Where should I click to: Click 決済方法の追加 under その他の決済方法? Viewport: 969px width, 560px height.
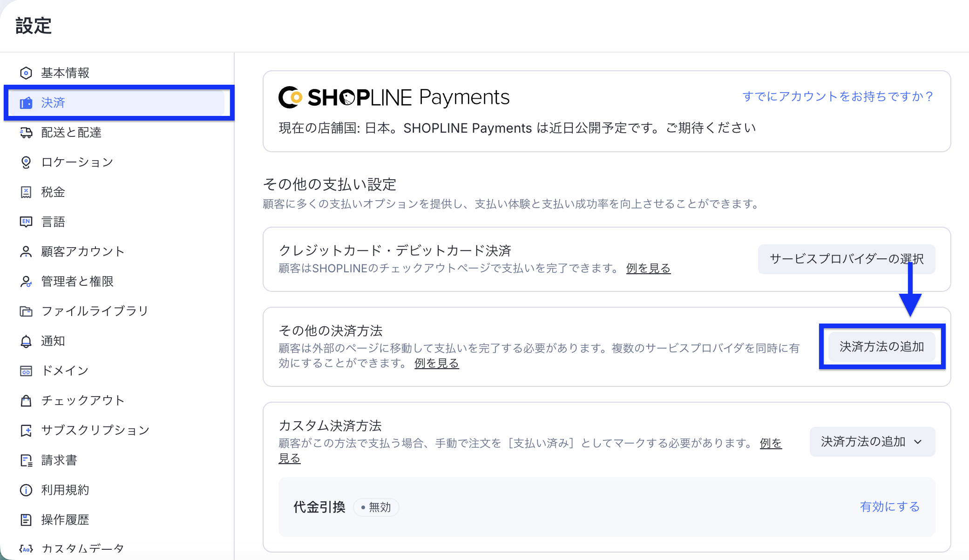[881, 347]
